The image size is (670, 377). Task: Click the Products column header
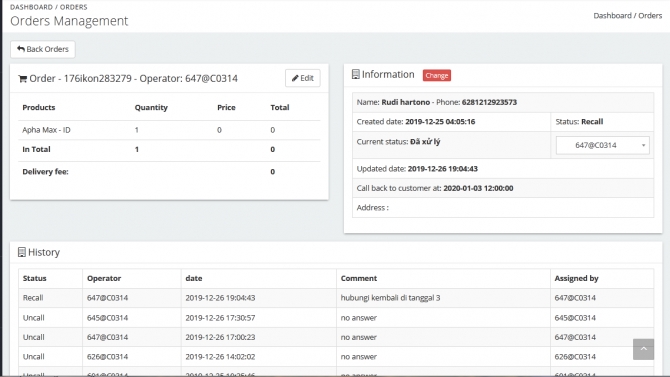click(x=39, y=107)
